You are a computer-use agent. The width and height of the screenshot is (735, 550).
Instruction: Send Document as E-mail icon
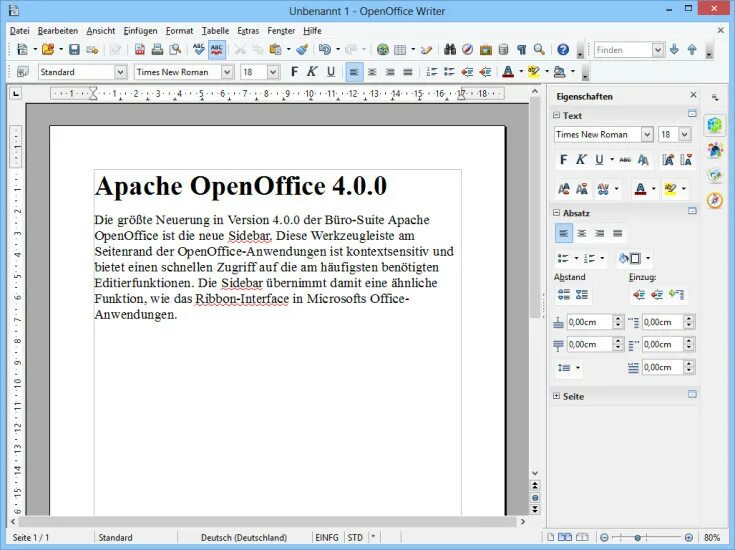coord(92,49)
